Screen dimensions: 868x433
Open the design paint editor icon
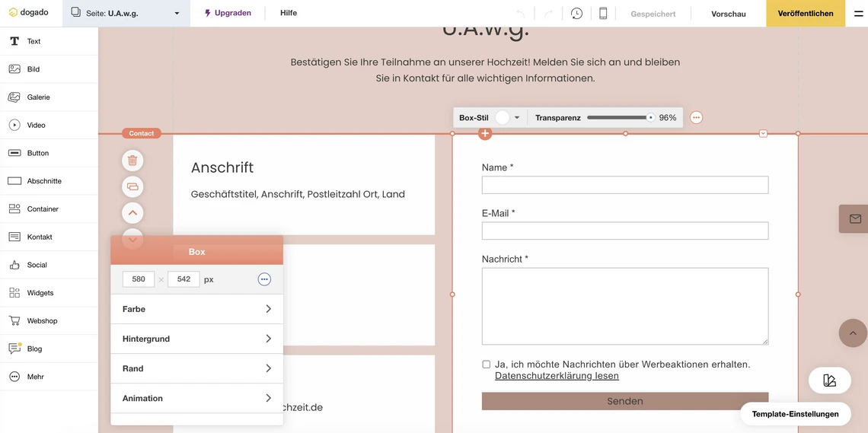click(829, 380)
